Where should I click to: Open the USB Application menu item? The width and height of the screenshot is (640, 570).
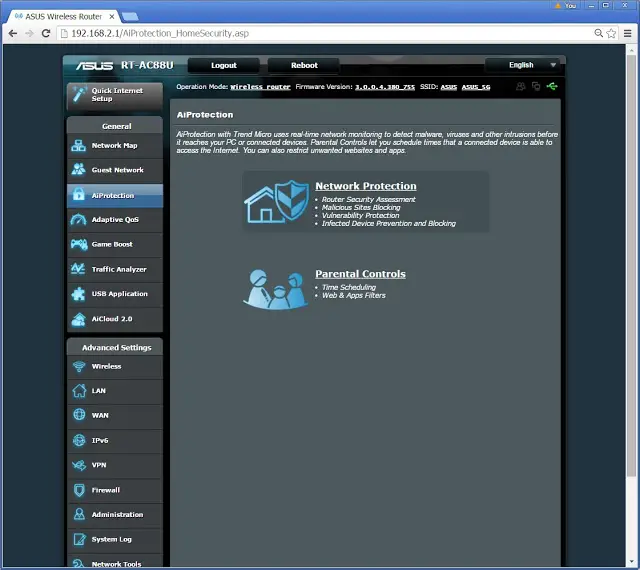(115, 294)
